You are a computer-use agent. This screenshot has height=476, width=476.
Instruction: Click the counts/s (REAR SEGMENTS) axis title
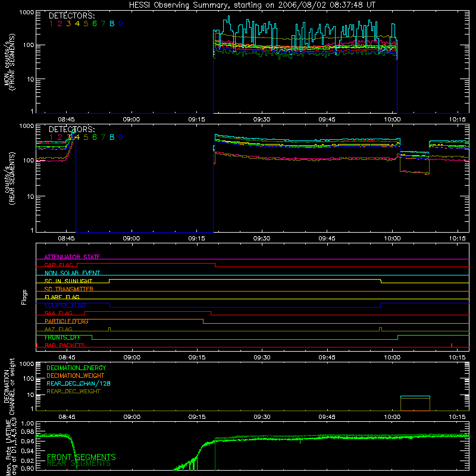[x=10, y=178]
